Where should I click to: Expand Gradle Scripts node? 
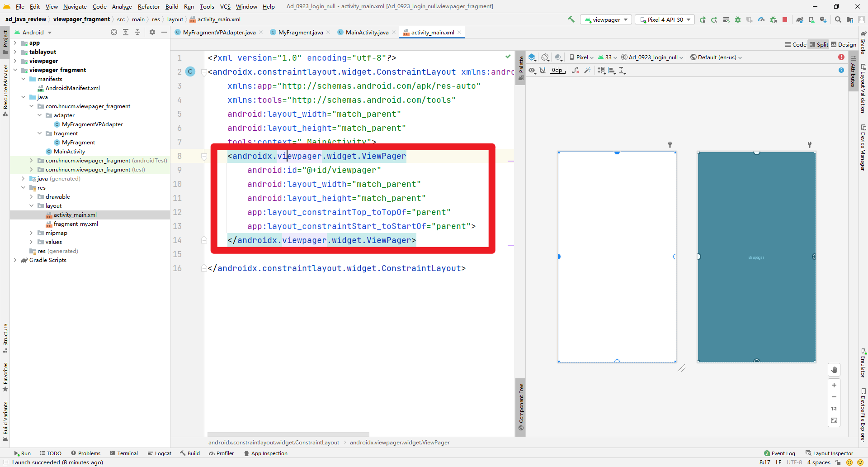[15, 260]
